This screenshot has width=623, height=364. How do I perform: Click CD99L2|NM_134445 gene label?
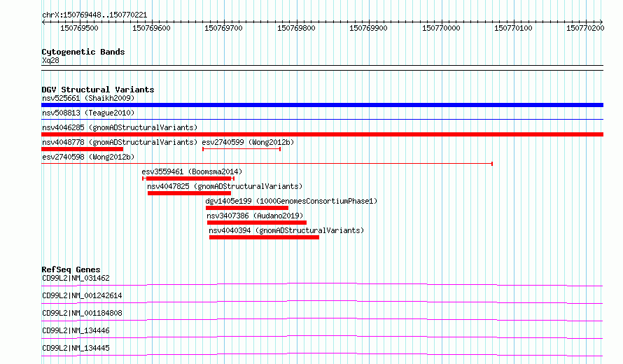click(76, 348)
